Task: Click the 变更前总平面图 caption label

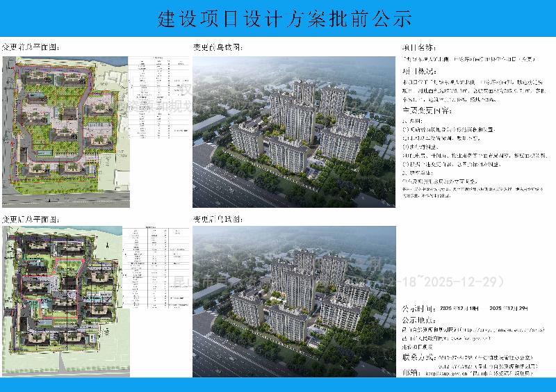Action: coord(30,47)
